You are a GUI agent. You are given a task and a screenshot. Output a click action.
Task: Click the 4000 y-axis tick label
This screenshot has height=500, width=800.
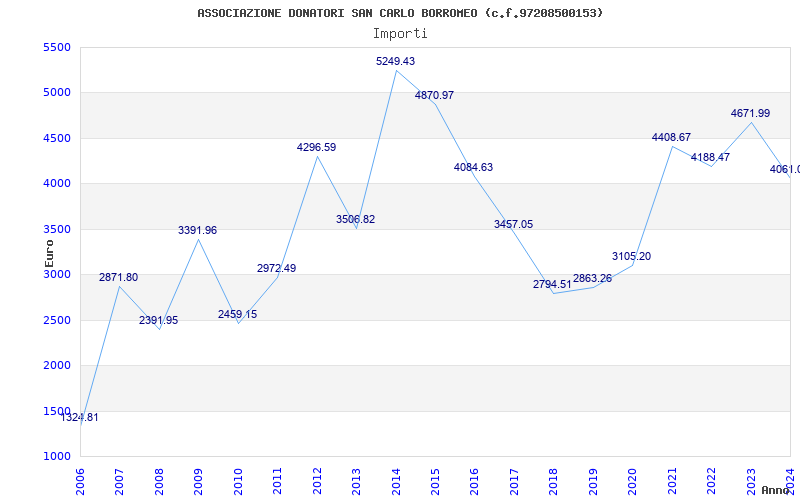pos(57,184)
